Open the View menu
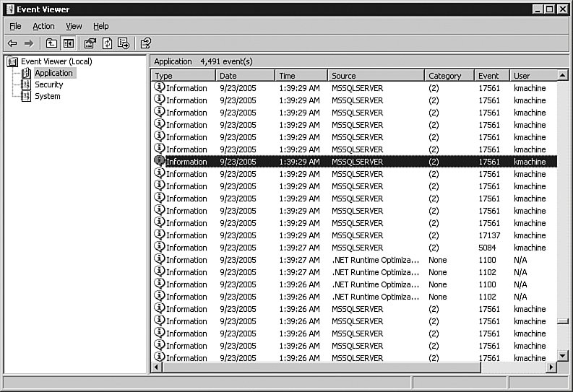573x392 pixels. click(74, 26)
